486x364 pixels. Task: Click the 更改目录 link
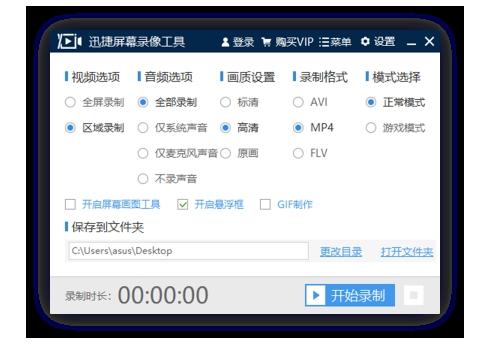[341, 251]
